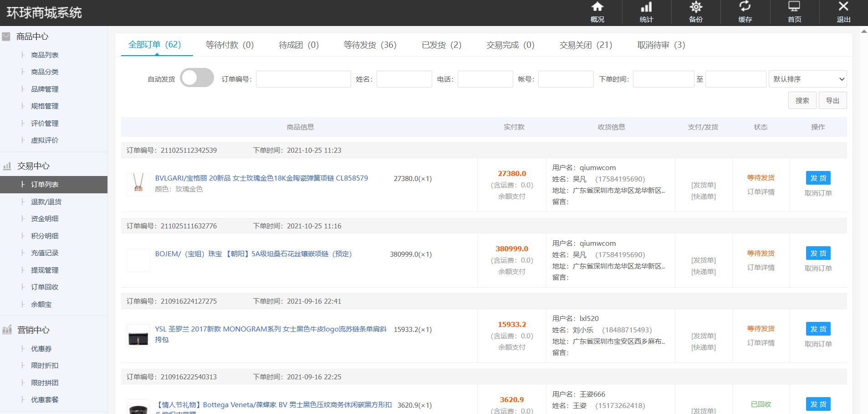868x414 pixels.
Task: Open the 统计 statistics icon
Action: [646, 7]
